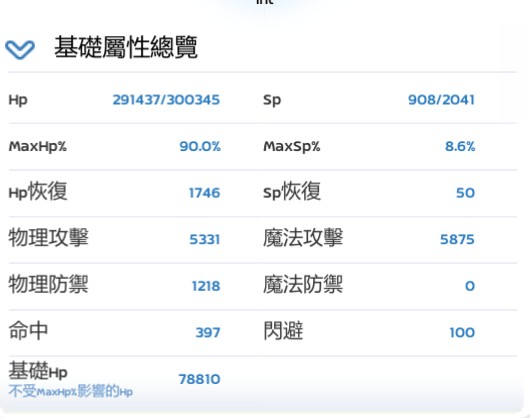Click the MaxSp% value 8.6%
The height and width of the screenshot is (418, 530).
click(460, 146)
